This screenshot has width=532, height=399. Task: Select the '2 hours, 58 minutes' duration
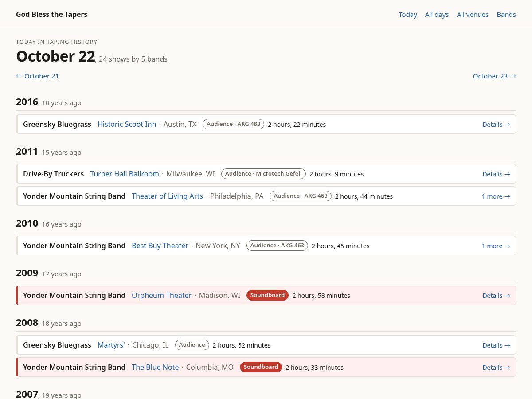point(321,296)
